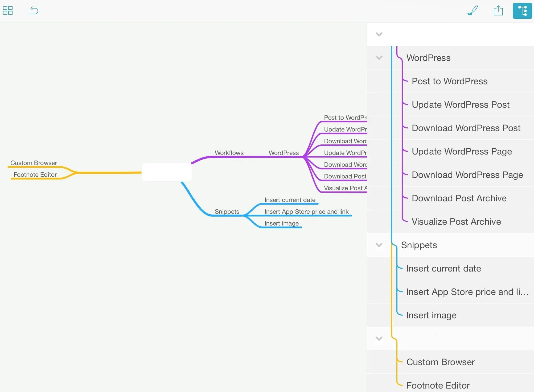
Task: Collapse the top root chevron in outline
Action: [379, 34]
